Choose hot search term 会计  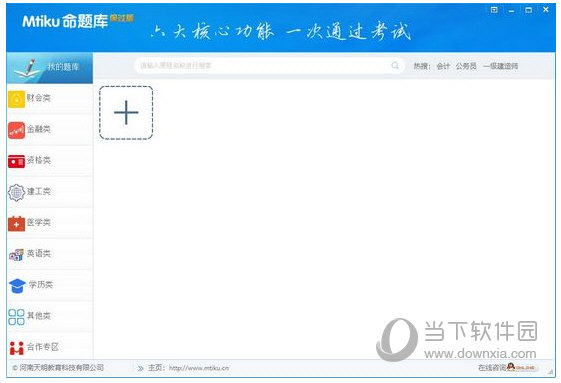(443, 66)
